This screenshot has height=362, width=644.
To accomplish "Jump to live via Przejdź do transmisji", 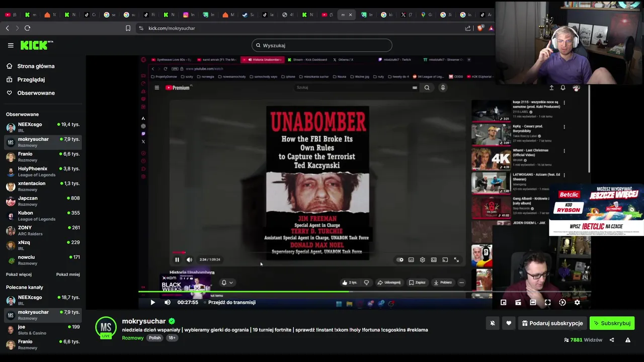I will pyautogui.click(x=232, y=302).
